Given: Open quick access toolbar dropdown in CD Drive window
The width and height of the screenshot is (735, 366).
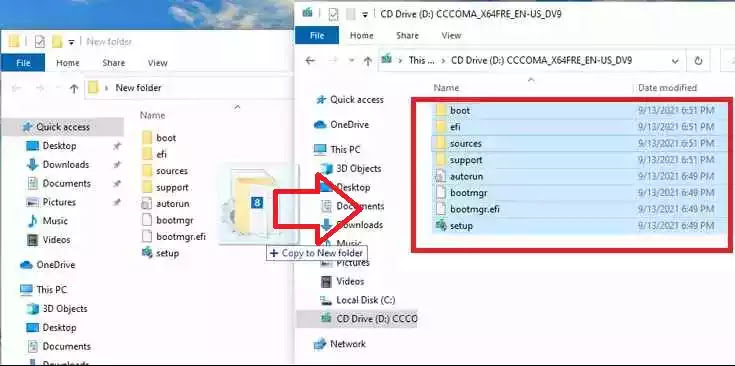Looking at the screenshot, I should [x=365, y=15].
